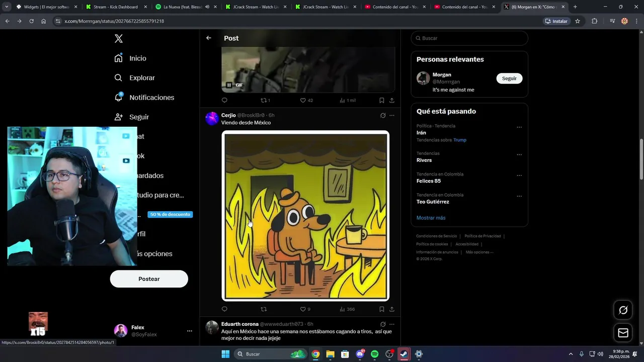Bookmark this page with the star

tap(578, 21)
